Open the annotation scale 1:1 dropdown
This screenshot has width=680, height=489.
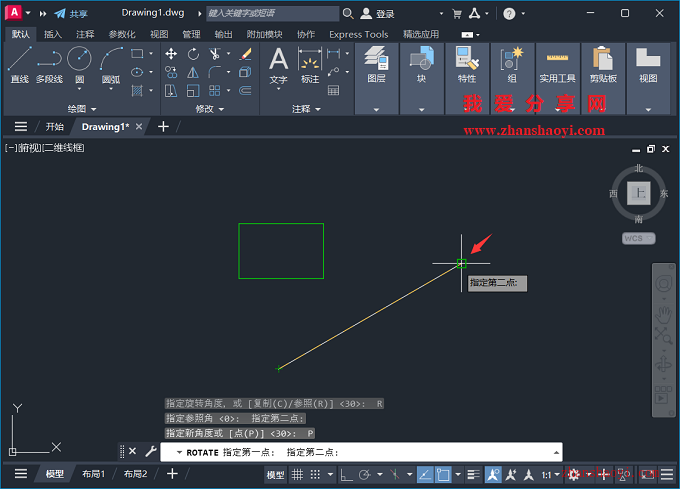click(x=550, y=475)
